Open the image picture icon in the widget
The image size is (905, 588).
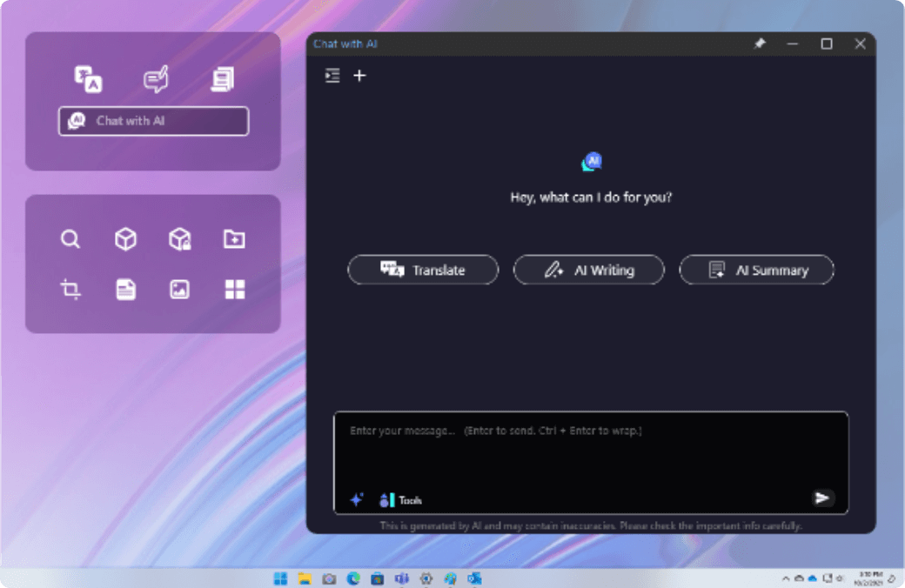(x=179, y=290)
